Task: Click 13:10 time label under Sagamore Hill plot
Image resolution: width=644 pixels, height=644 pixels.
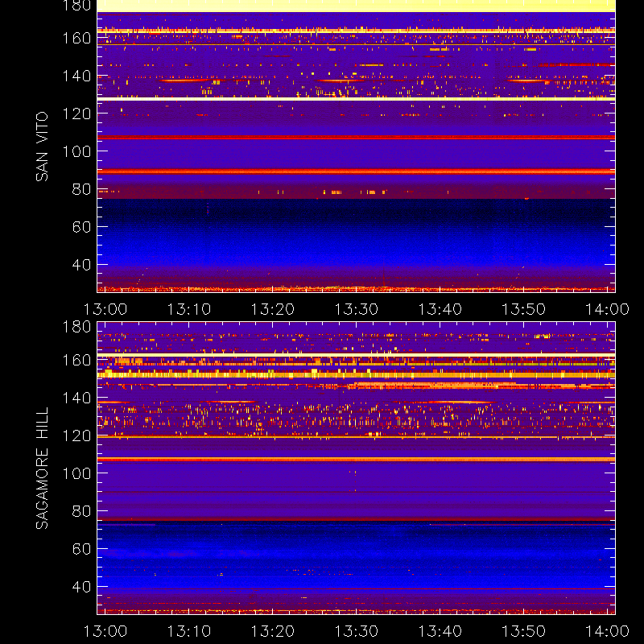Action: point(189,631)
